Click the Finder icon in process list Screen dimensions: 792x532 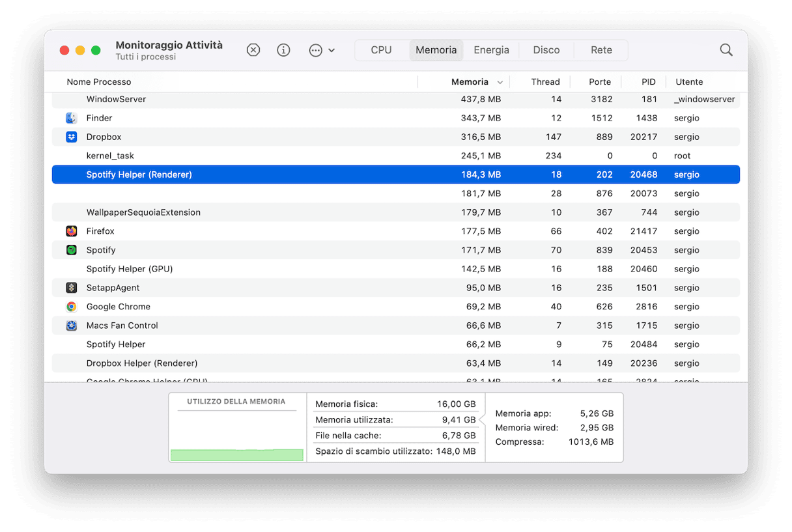tap(72, 118)
